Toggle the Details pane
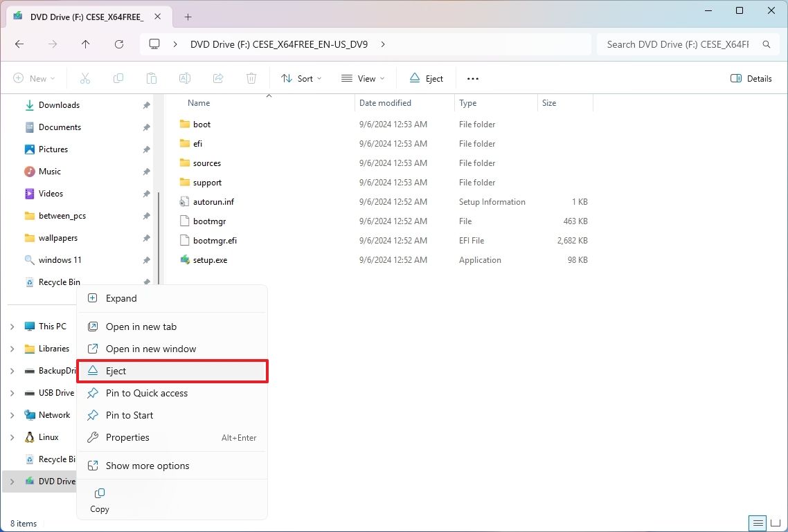This screenshot has width=788, height=532. pos(751,78)
